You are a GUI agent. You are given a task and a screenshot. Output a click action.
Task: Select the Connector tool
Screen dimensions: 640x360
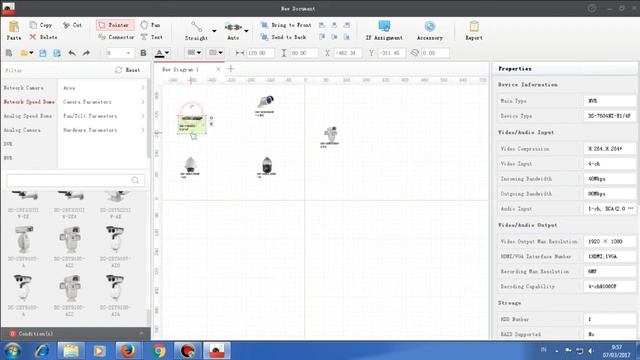coord(116,37)
